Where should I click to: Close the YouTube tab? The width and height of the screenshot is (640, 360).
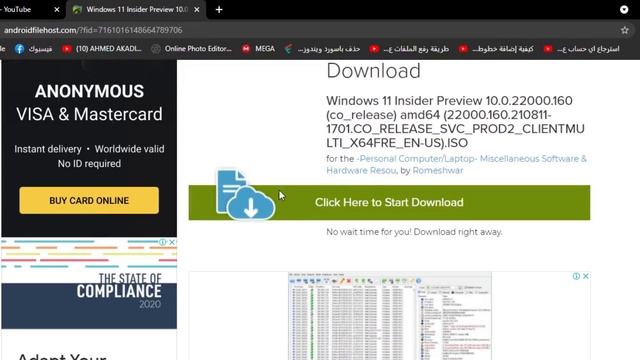click(57, 9)
